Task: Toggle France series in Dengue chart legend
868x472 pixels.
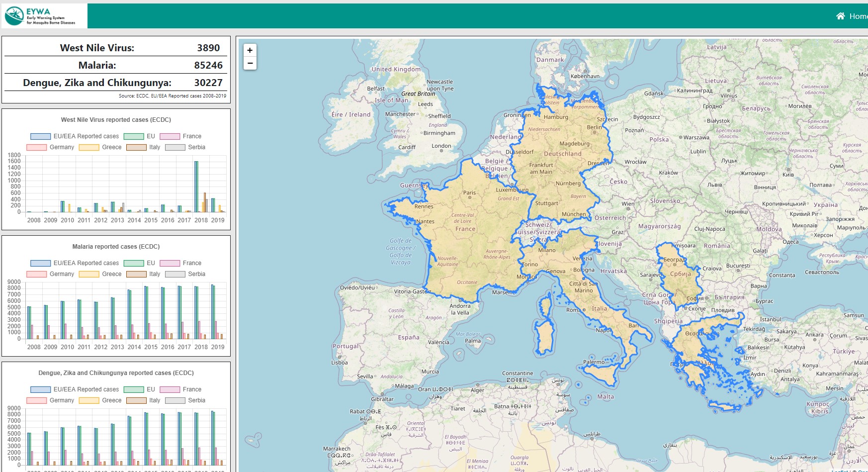Action: (x=180, y=389)
